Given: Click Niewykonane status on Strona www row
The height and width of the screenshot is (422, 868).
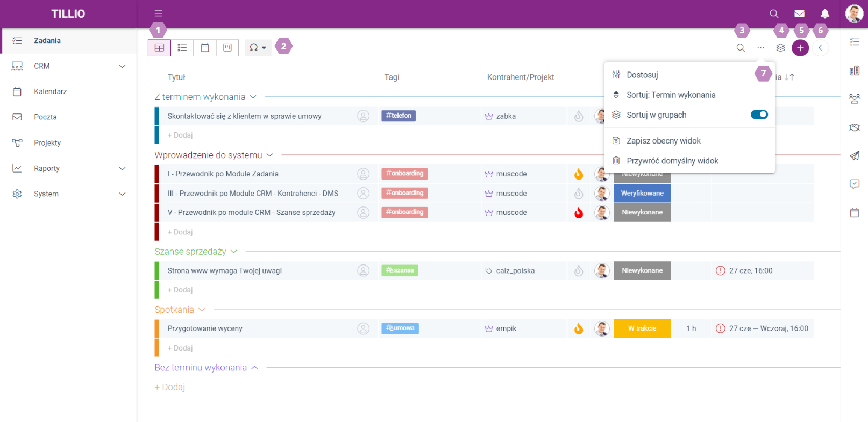Looking at the screenshot, I should (642, 270).
